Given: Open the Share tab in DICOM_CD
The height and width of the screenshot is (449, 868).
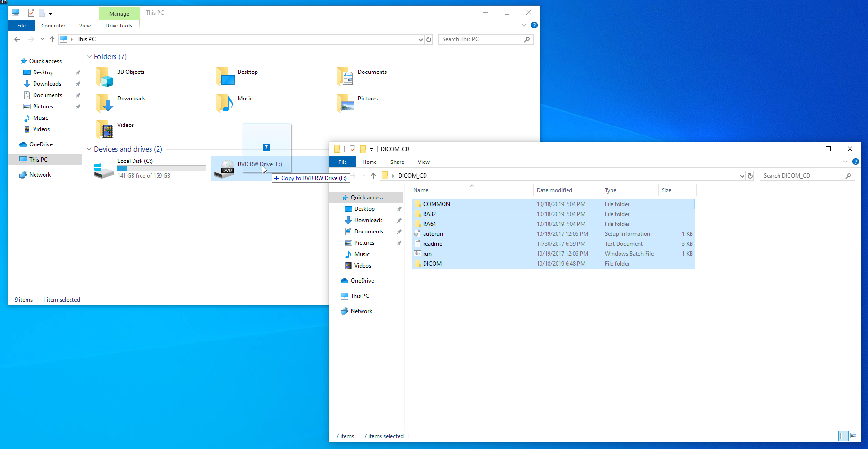Looking at the screenshot, I should [397, 162].
